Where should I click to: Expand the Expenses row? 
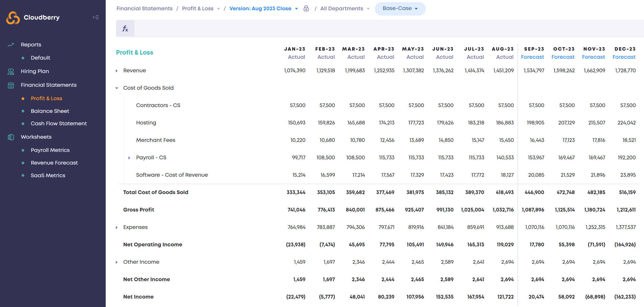(x=117, y=227)
